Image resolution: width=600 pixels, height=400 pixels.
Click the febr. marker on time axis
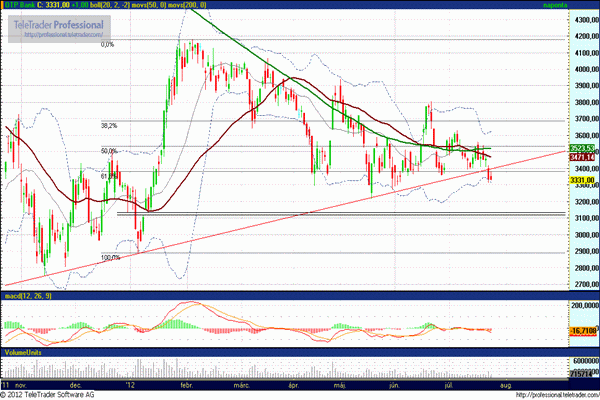click(186, 383)
